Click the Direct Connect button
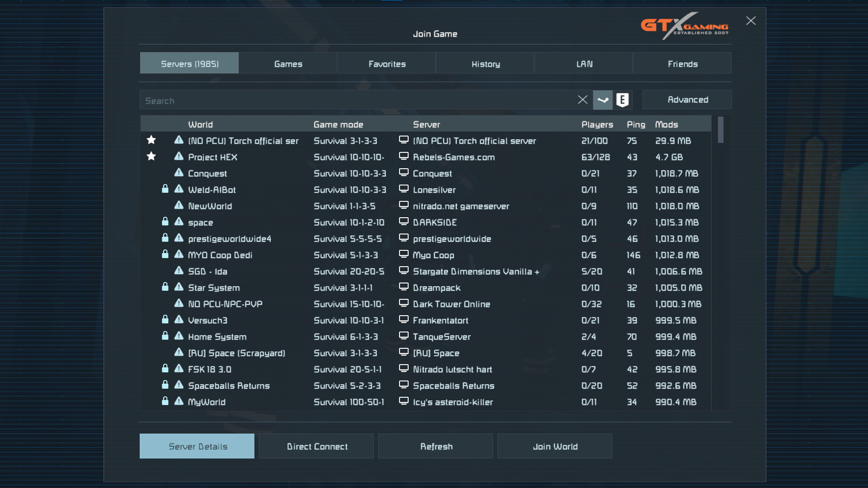This screenshot has height=488, width=868. 317,446
